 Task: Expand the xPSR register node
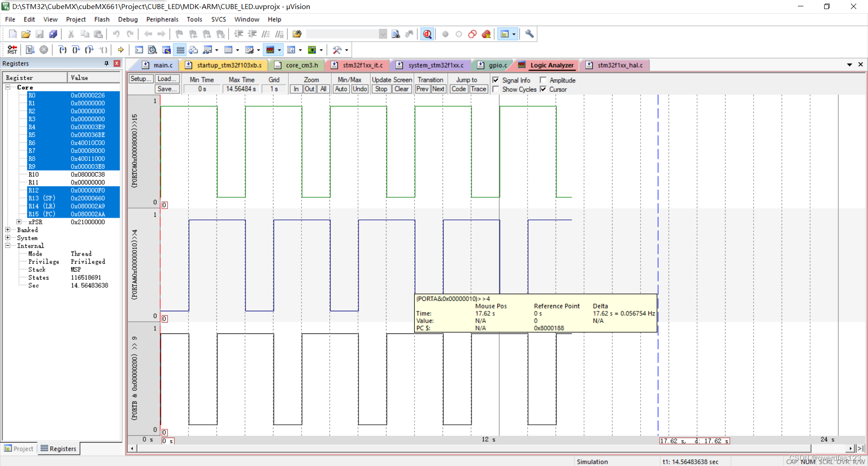click(19, 222)
